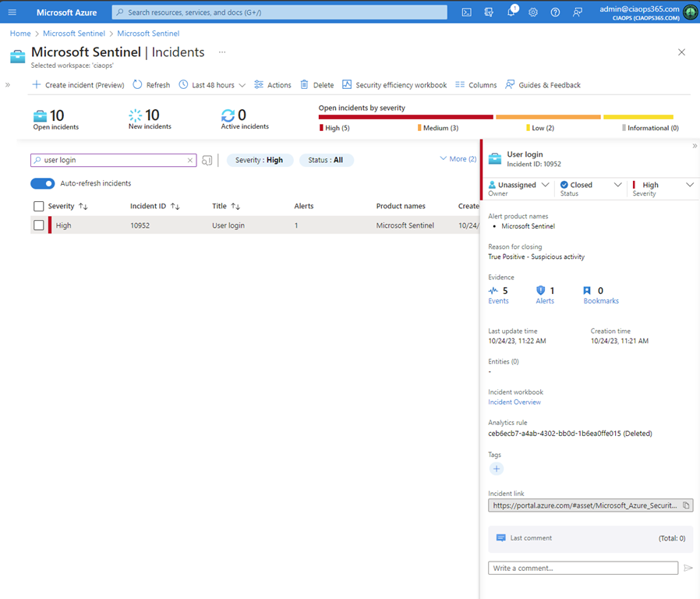The image size is (700, 599).
Task: Open the portal settings gear
Action: tap(533, 12)
